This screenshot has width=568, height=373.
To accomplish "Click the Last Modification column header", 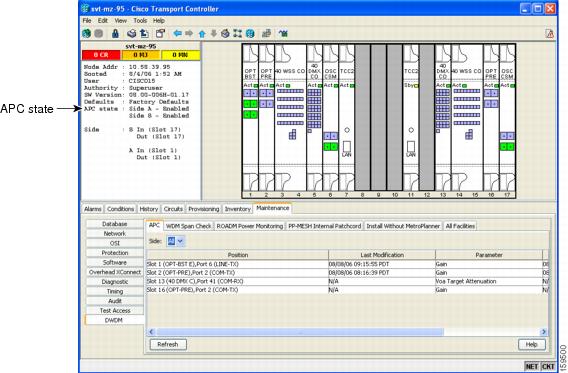I will (x=382, y=255).
